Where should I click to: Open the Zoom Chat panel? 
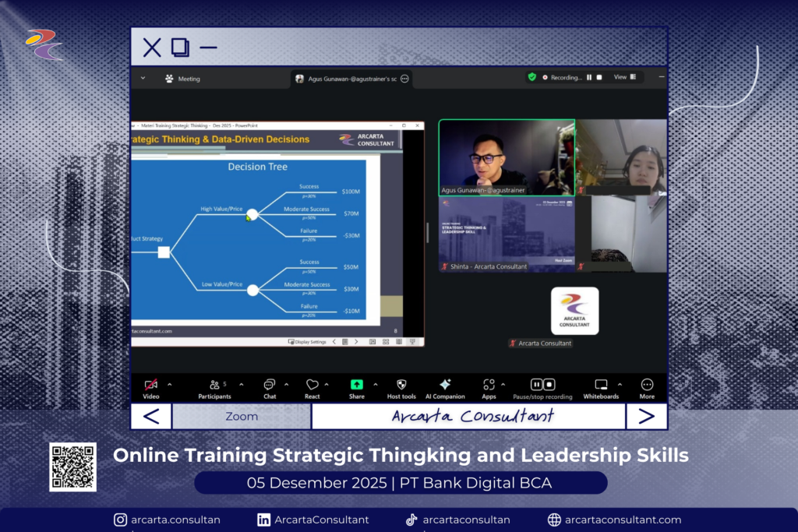click(x=270, y=386)
